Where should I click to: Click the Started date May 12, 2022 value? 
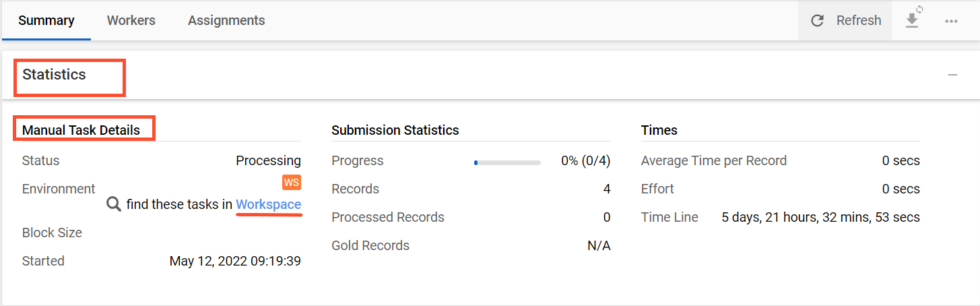click(235, 261)
